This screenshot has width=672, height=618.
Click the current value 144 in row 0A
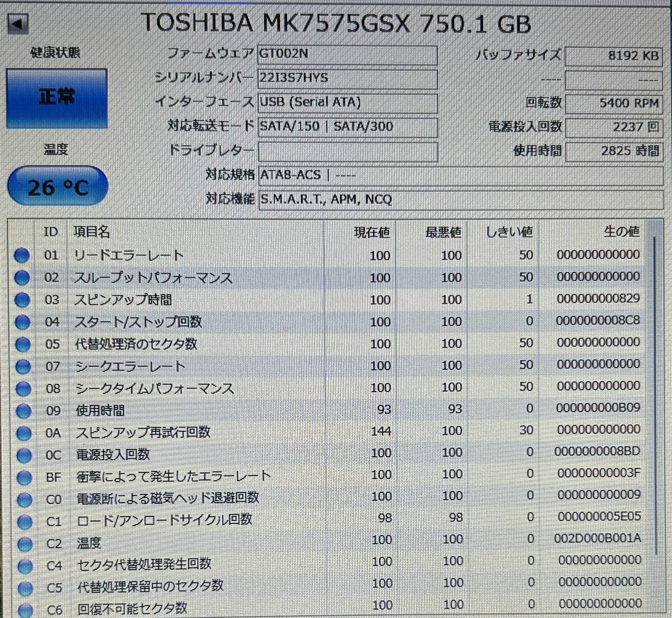pyautogui.click(x=380, y=431)
